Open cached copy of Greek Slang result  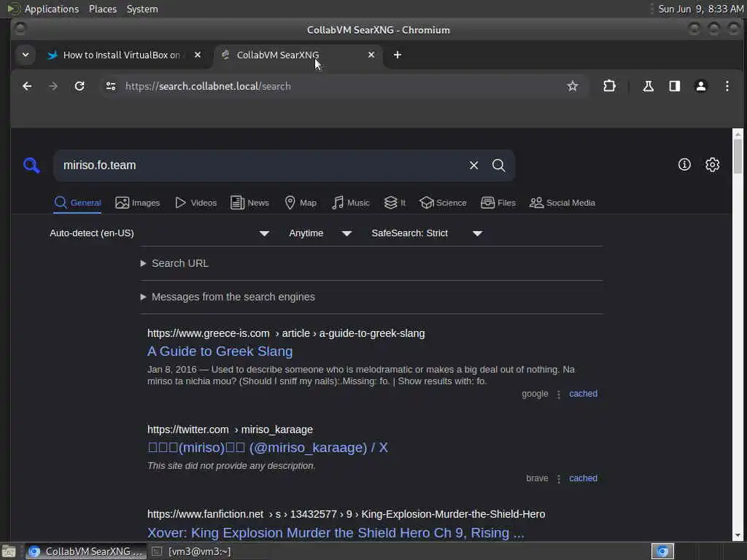tap(583, 394)
